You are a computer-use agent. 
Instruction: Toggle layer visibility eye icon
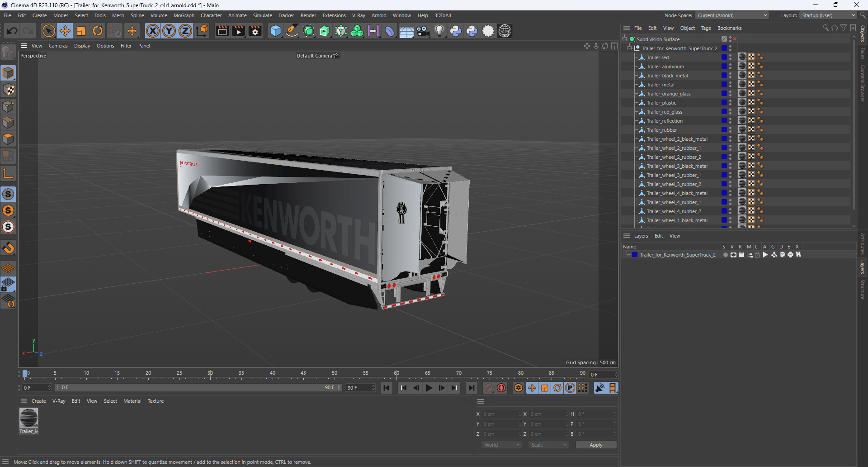click(733, 255)
